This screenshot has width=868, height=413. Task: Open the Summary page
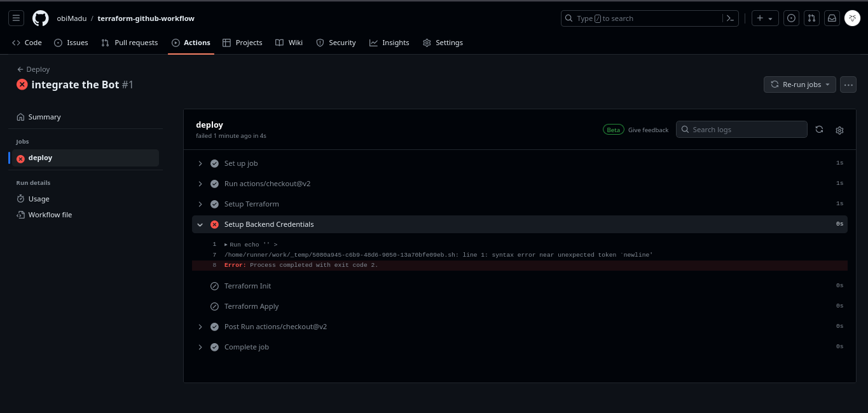click(85, 117)
